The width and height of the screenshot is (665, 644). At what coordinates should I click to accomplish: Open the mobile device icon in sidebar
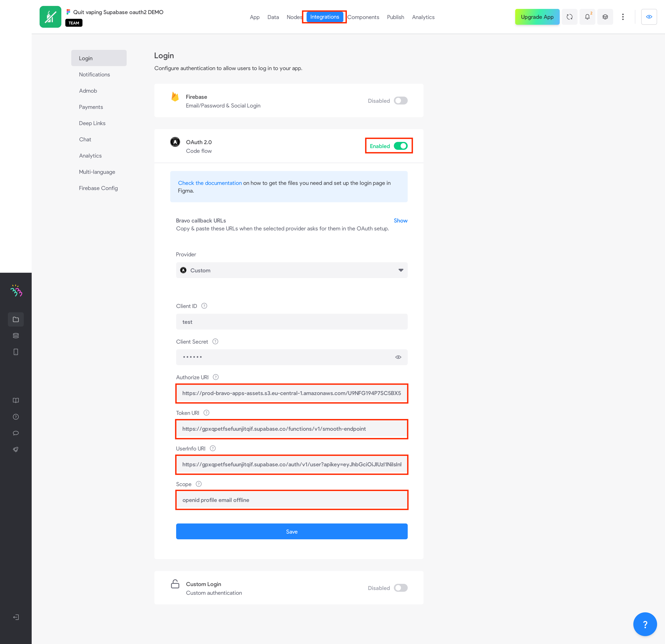pyautogui.click(x=16, y=352)
